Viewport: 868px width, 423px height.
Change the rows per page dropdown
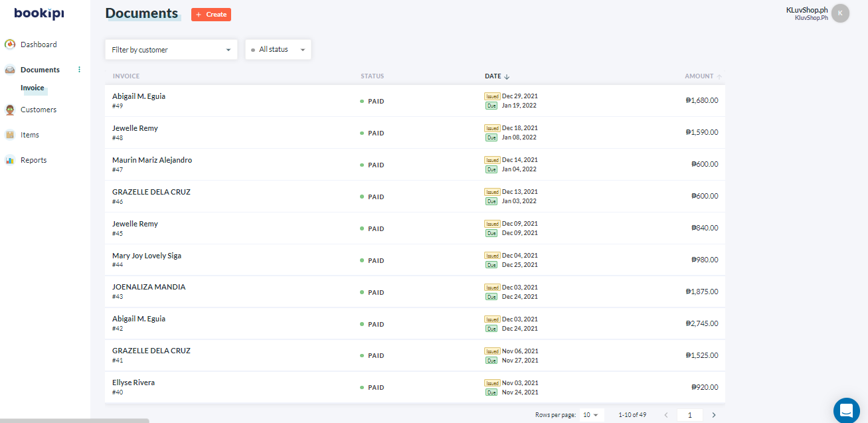[590, 415]
